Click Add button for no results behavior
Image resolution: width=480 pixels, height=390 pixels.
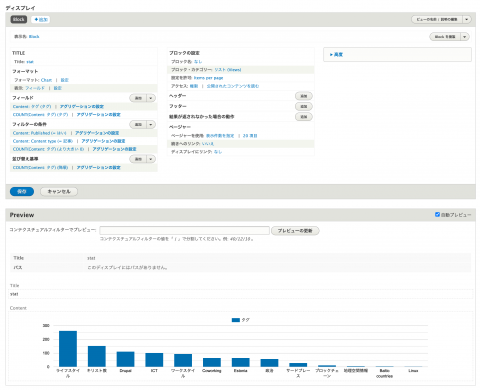pyautogui.click(x=304, y=117)
